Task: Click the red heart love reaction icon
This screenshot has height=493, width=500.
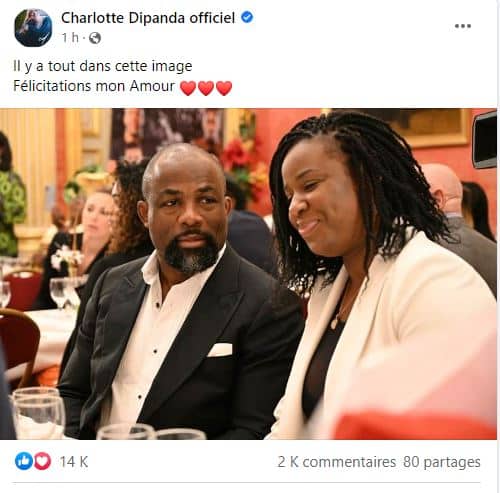Action: click(x=42, y=461)
